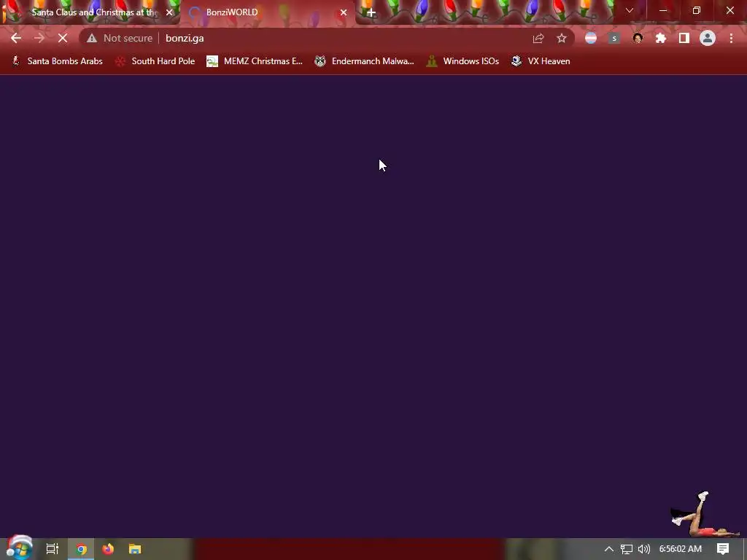Open the striped flag extension icon
Image resolution: width=747 pixels, height=560 pixels.
coord(591,38)
